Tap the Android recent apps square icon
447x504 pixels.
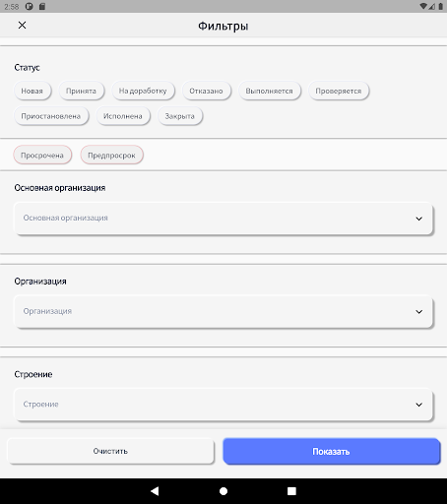pyautogui.click(x=291, y=491)
